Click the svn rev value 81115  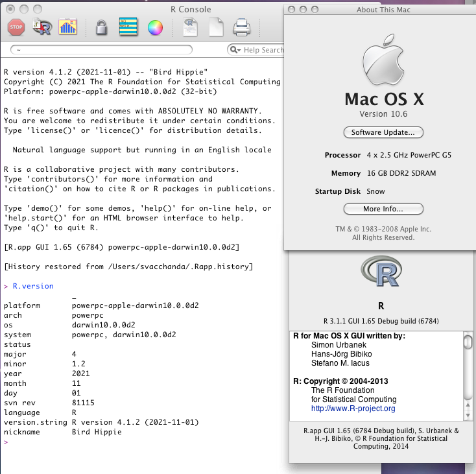83,403
